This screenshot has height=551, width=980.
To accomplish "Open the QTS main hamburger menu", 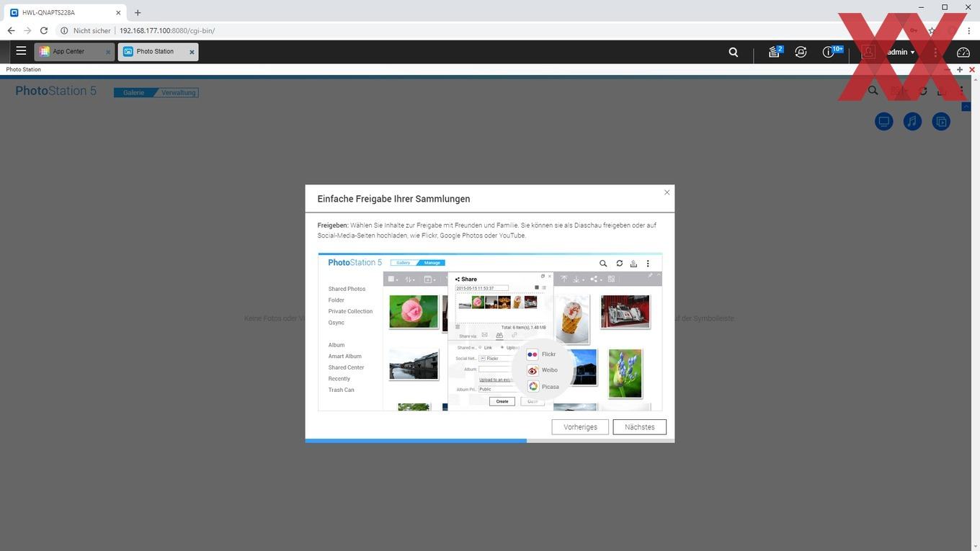I will click(x=21, y=51).
